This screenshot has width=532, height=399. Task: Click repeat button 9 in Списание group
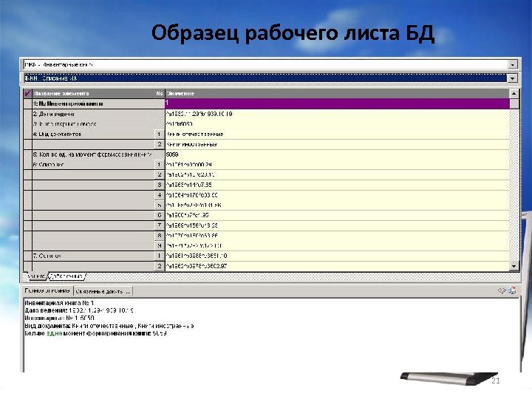pyautogui.click(x=159, y=246)
